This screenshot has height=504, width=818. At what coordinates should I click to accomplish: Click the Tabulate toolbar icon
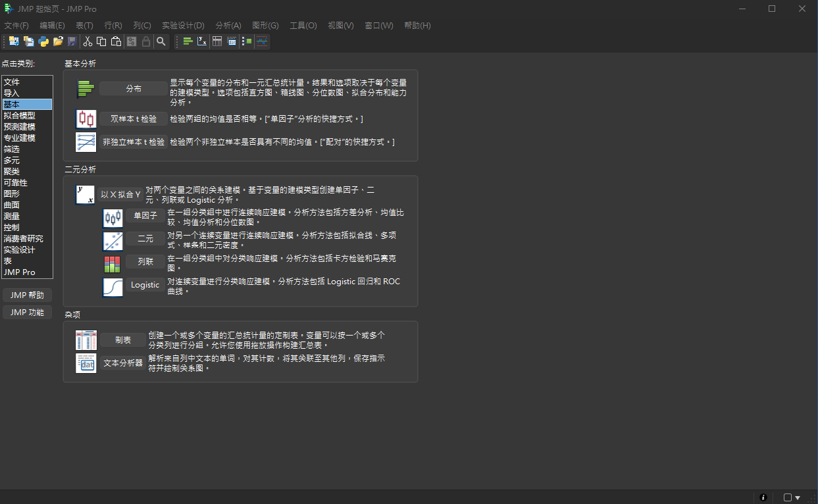pos(217,41)
